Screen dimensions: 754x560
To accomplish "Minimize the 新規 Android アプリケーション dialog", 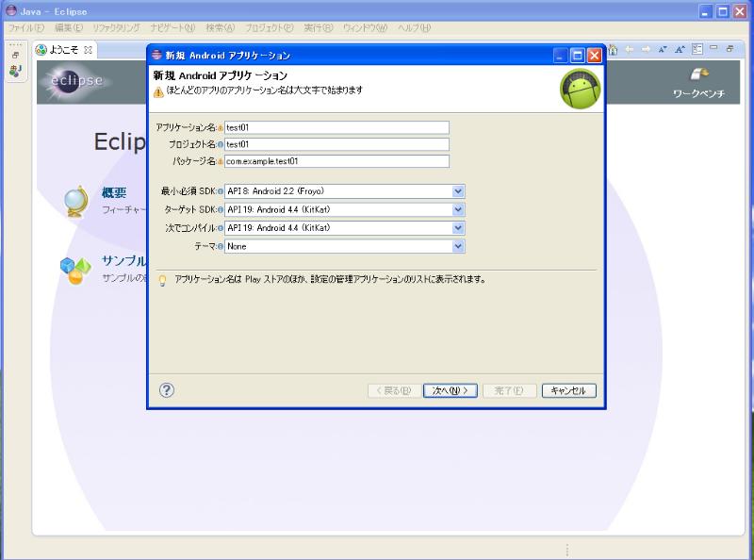I will (560, 56).
